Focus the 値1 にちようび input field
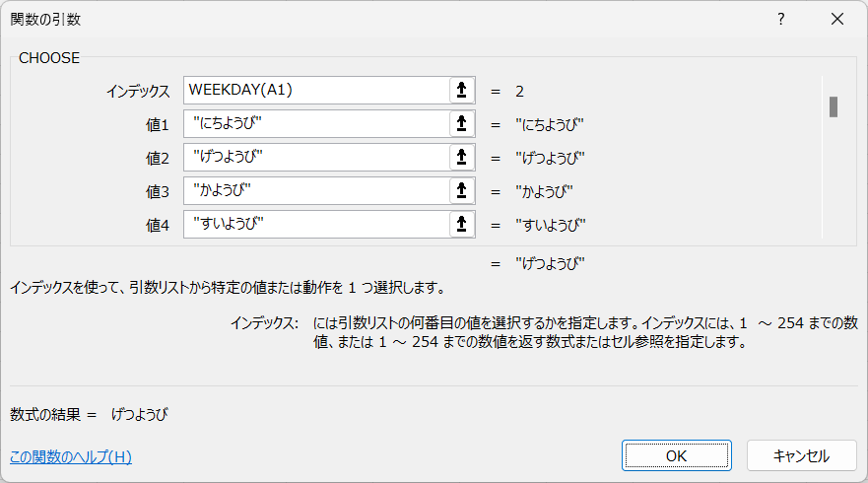 coord(316,123)
